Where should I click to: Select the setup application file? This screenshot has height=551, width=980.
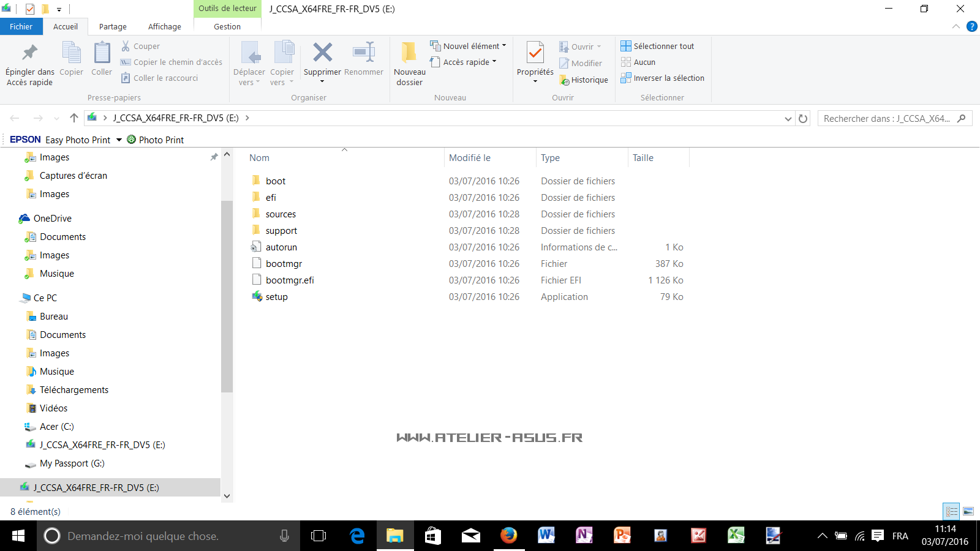pos(276,297)
